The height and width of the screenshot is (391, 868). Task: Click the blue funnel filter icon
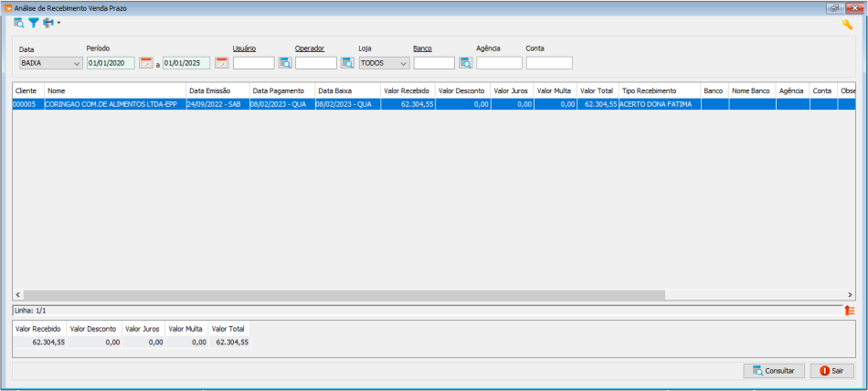pos(33,23)
